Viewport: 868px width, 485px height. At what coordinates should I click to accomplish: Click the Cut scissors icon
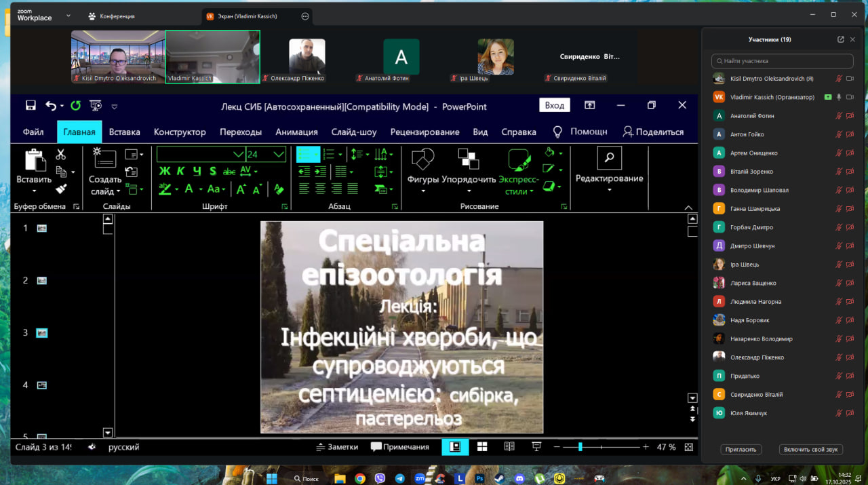[x=61, y=155]
